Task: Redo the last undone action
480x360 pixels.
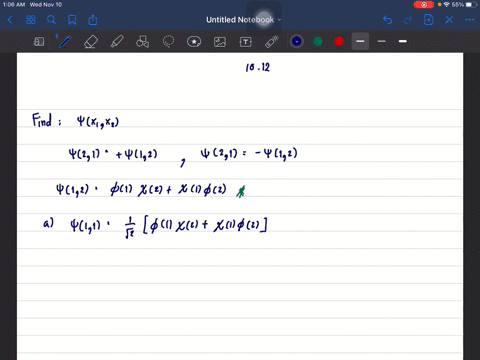Action: [x=408, y=20]
